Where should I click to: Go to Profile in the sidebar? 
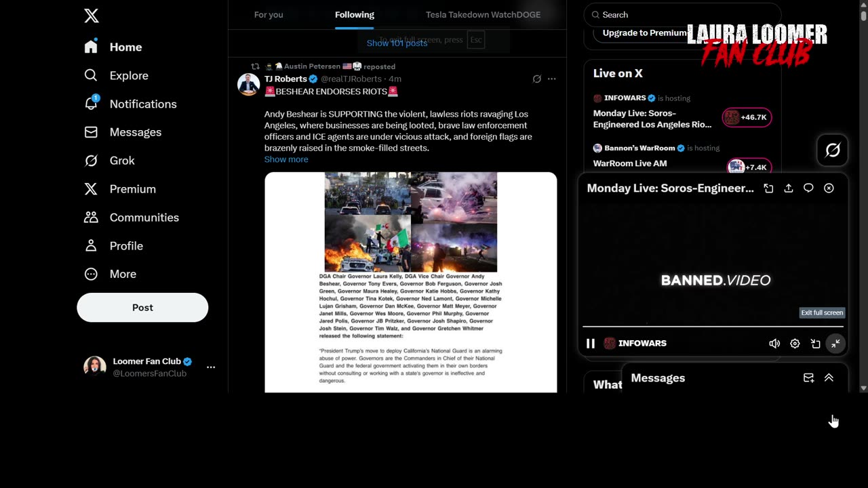113,246
